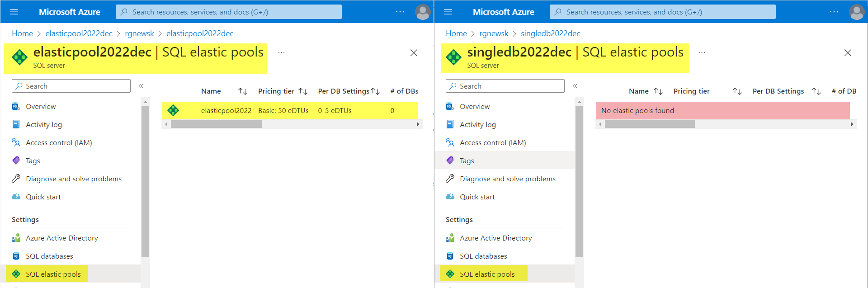Image resolution: width=868 pixels, height=288 pixels.
Task: Click Azure Active Directory icon, left window
Action: pos(16,238)
